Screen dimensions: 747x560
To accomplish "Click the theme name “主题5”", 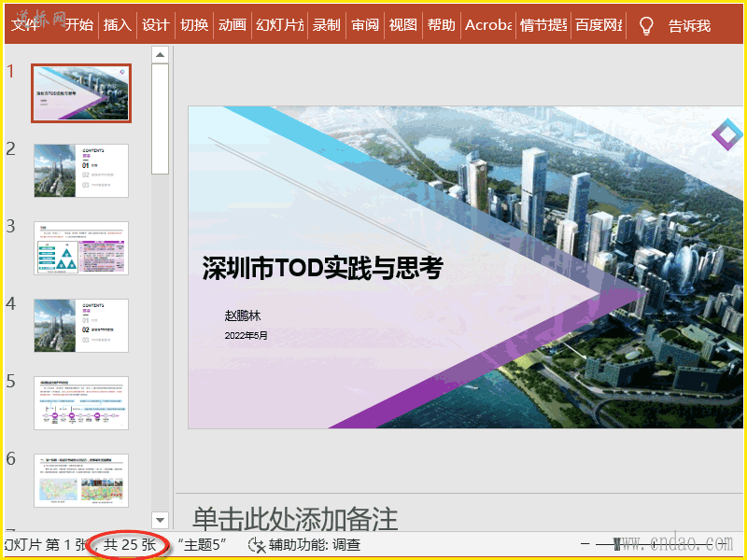I will (202, 545).
